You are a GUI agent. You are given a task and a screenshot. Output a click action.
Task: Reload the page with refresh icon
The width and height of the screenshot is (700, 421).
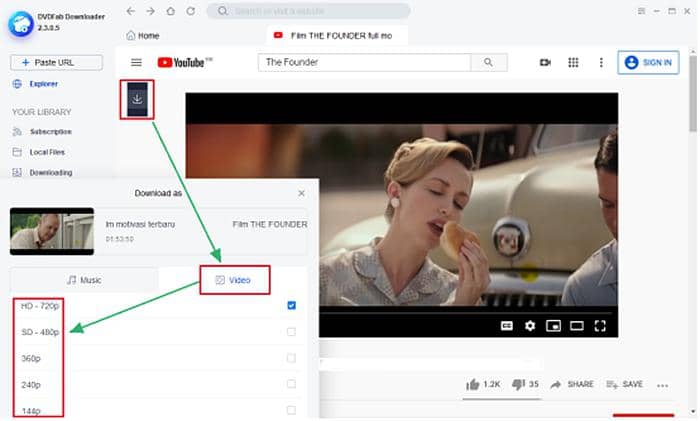(x=191, y=11)
